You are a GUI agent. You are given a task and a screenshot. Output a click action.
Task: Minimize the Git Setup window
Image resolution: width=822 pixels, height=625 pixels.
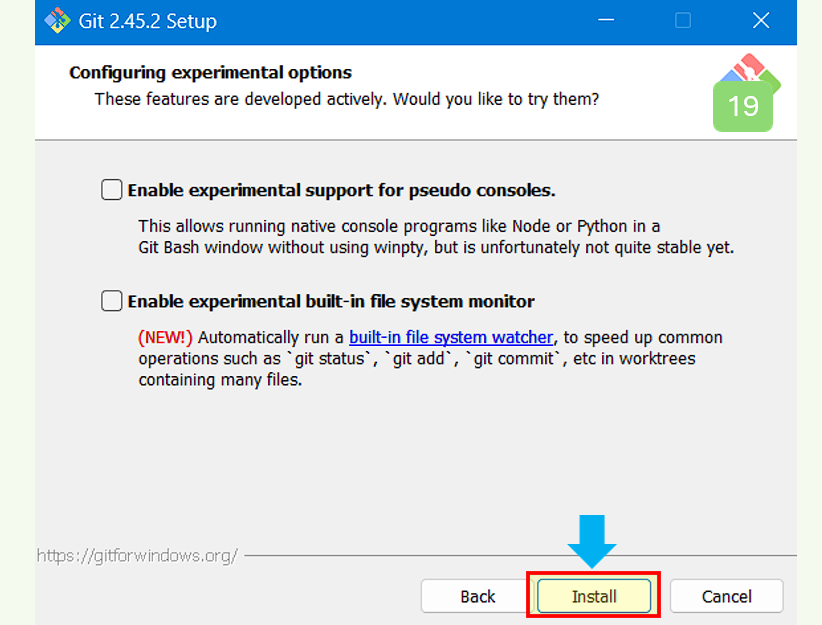(x=606, y=20)
